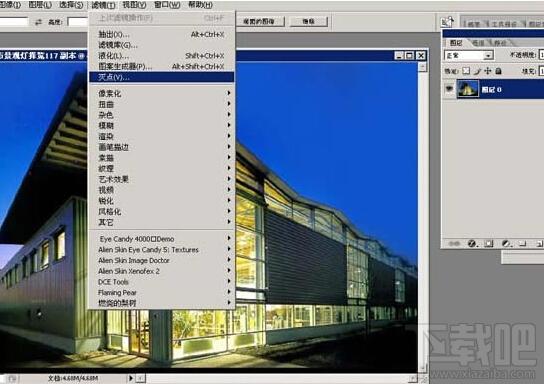Toggle lock all padlock icon
544x384 pixels.
(498, 71)
